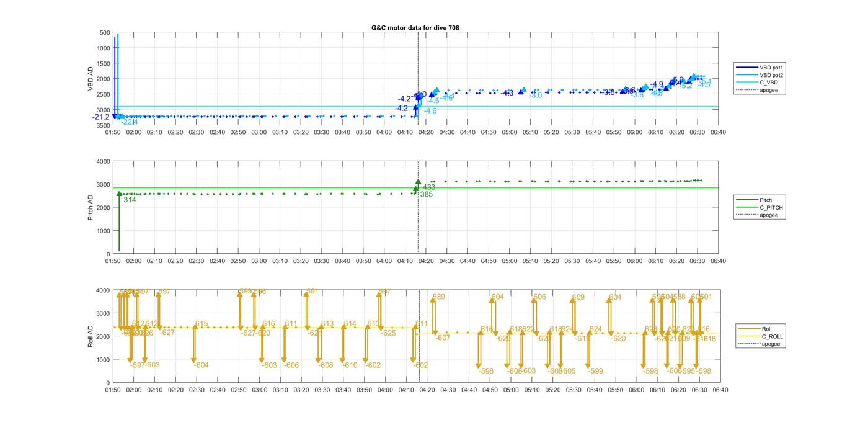Click the "591" roll data label

point(312,291)
